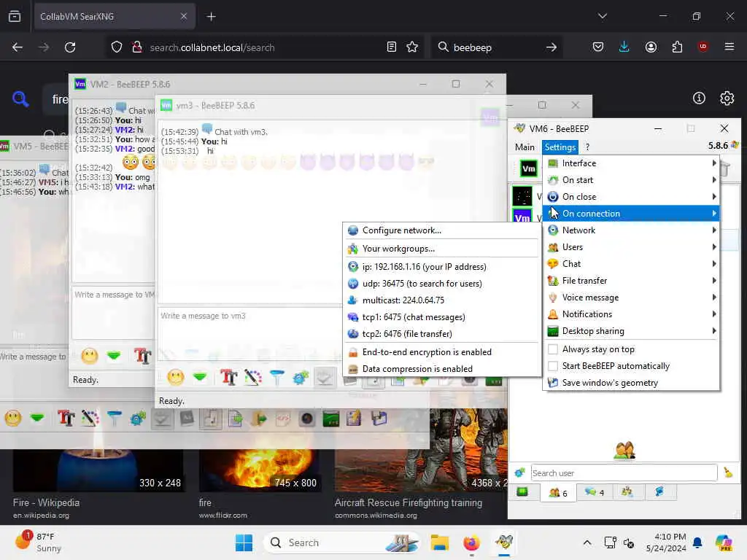Click green down-arrow icon in vm3 chat toolbar
Image resolution: width=747 pixels, height=560 pixels.
(200, 377)
